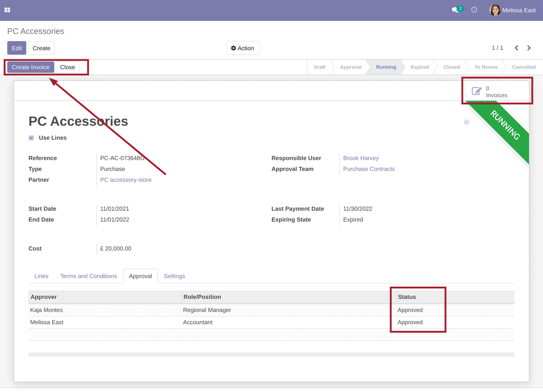The height and width of the screenshot is (392, 543).
Task: Open the Settings tab
Action: click(x=174, y=276)
